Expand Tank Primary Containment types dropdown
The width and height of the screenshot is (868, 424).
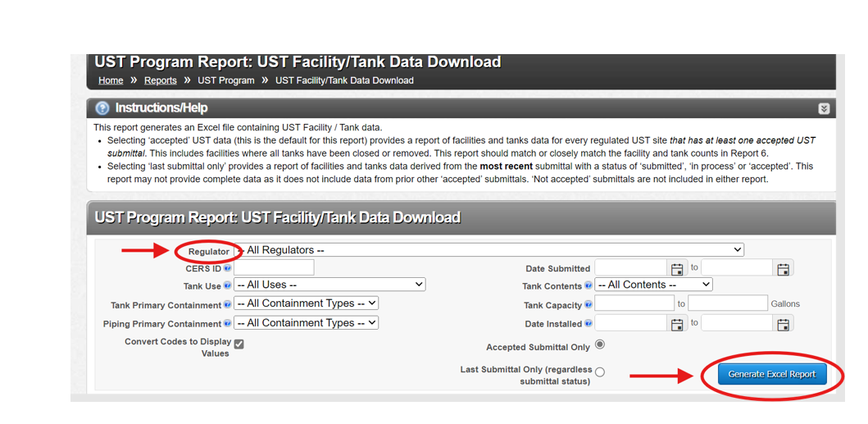(x=306, y=303)
